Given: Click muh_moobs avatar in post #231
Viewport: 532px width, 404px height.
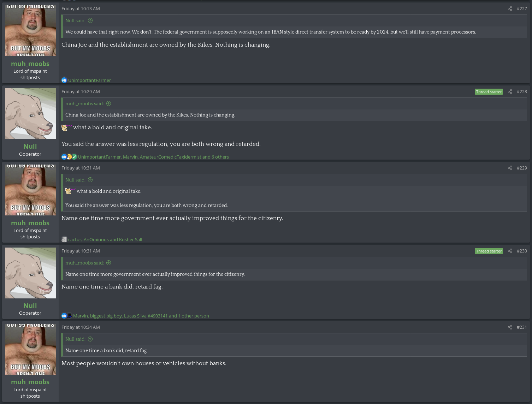Looking at the screenshot, I should pos(30,349).
